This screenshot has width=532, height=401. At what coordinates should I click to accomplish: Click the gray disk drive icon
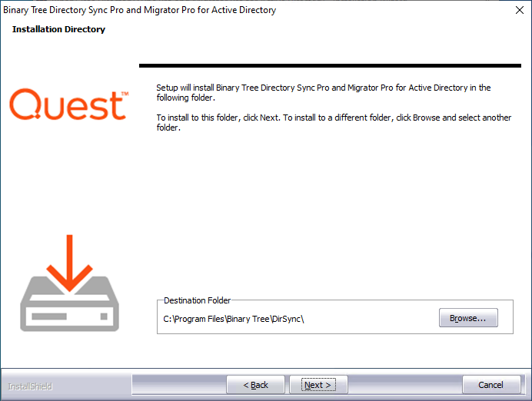click(x=69, y=303)
